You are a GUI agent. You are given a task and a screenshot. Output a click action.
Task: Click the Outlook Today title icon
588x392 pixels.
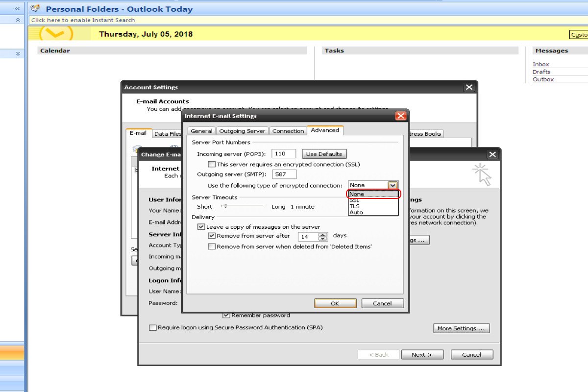click(35, 8)
